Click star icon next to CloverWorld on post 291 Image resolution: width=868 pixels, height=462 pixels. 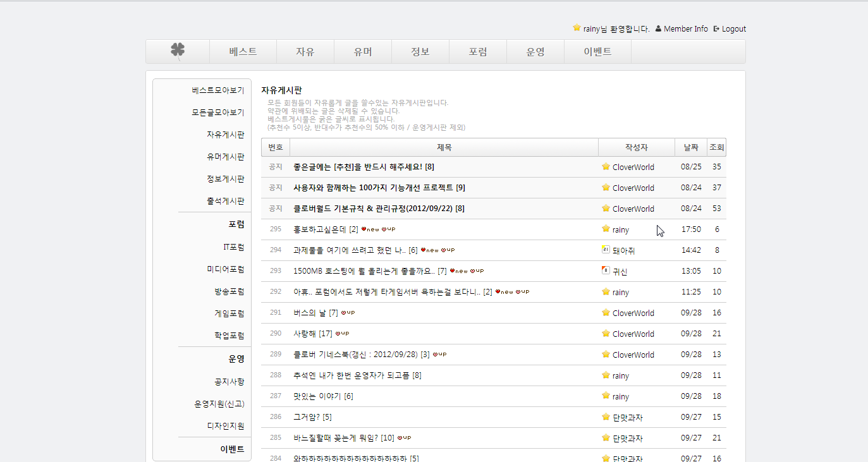point(606,313)
